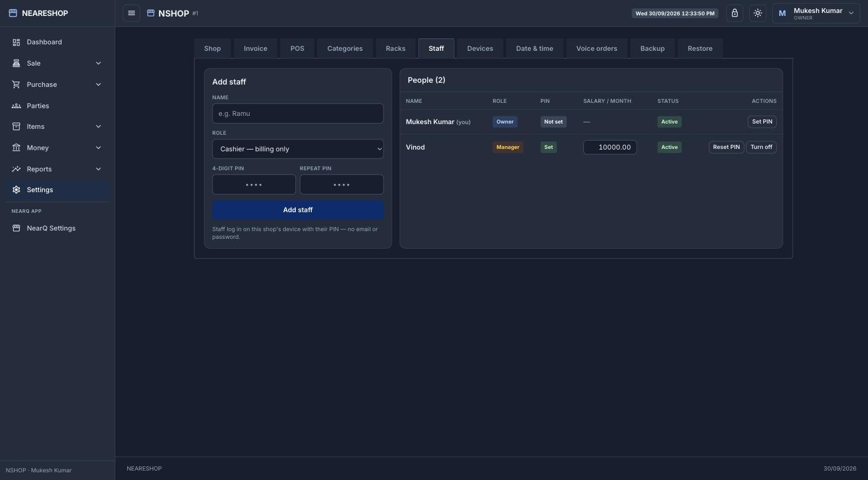Expand the Reports submenu chevron
This screenshot has width=868, height=480.
(98, 169)
